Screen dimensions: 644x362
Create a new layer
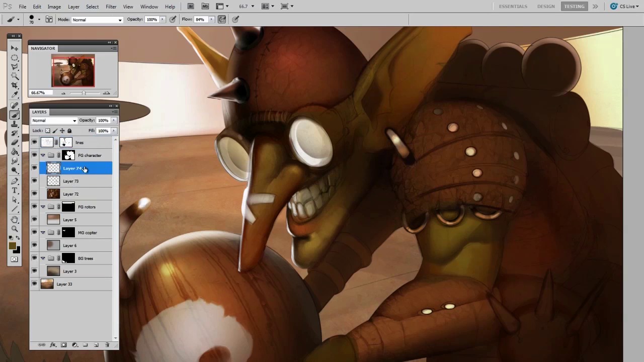(96, 344)
